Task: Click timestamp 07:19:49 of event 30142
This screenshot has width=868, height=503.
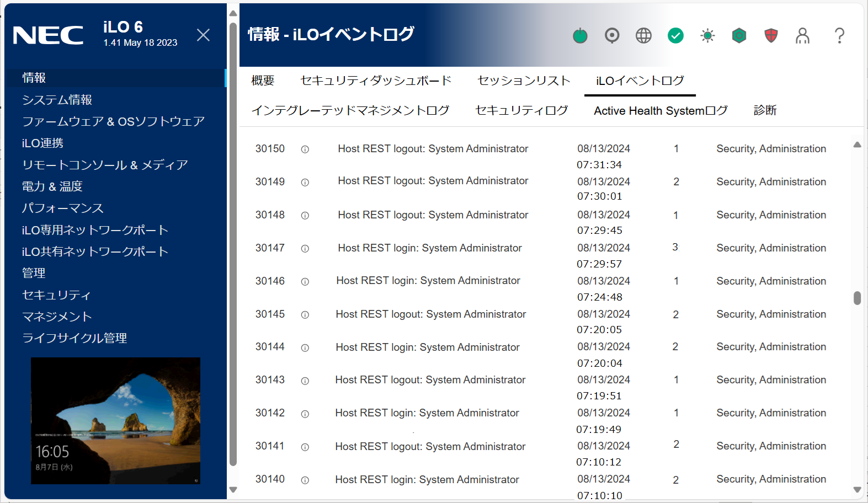Action: pos(599,430)
